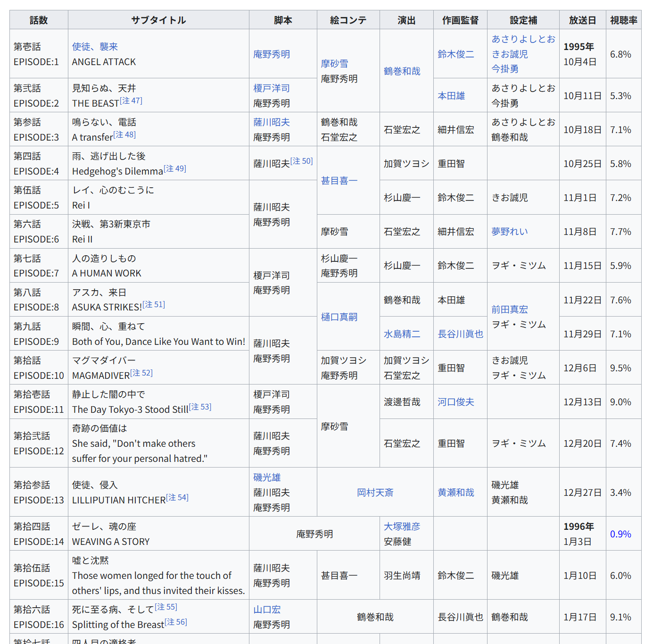Click the 甚目喜一 storyboard link
The width and height of the screenshot is (653, 644).
tap(339, 181)
